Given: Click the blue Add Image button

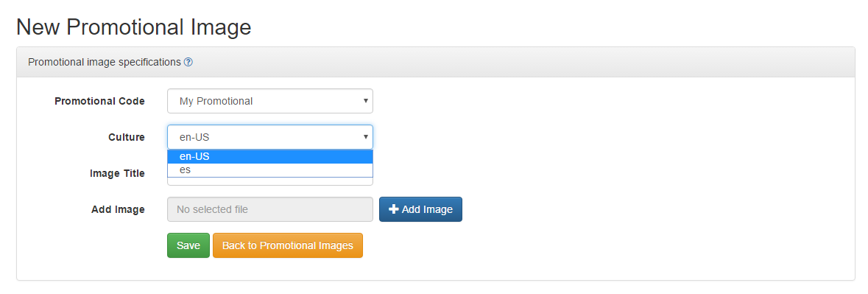Looking at the screenshot, I should 420,209.
